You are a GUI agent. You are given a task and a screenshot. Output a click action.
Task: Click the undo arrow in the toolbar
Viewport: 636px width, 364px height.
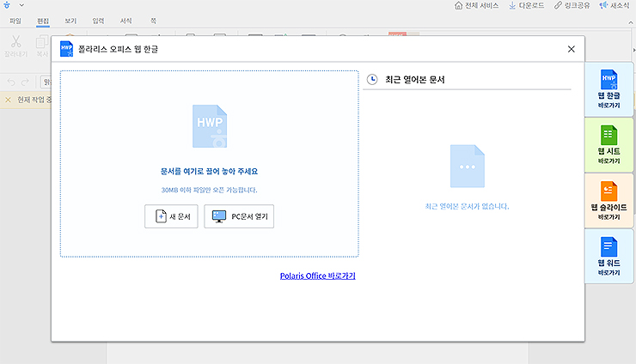[11, 82]
